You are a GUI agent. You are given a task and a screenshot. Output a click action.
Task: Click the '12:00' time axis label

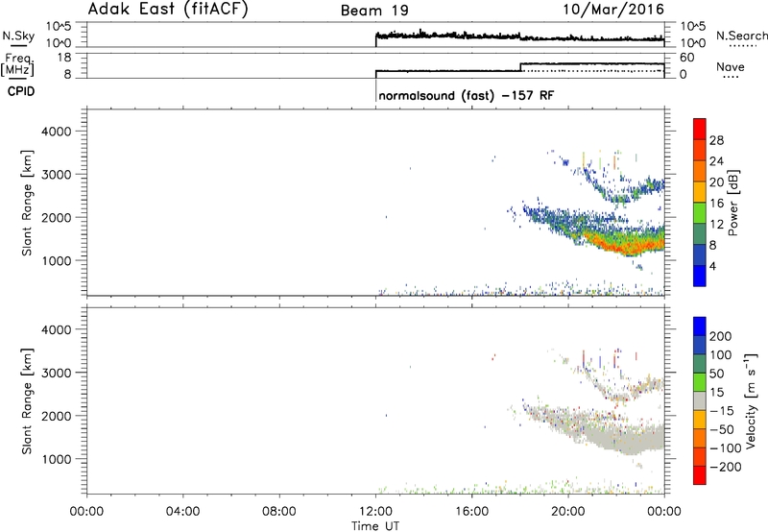[375, 512]
